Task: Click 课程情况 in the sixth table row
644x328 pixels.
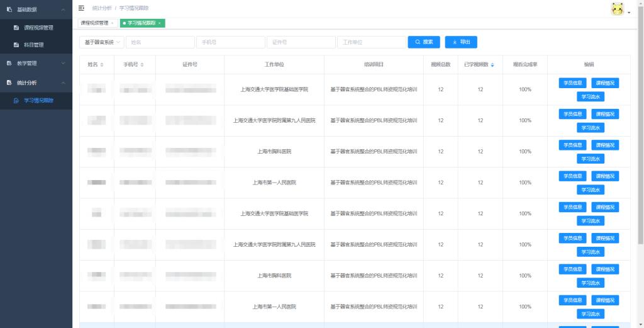Action: [605, 238]
